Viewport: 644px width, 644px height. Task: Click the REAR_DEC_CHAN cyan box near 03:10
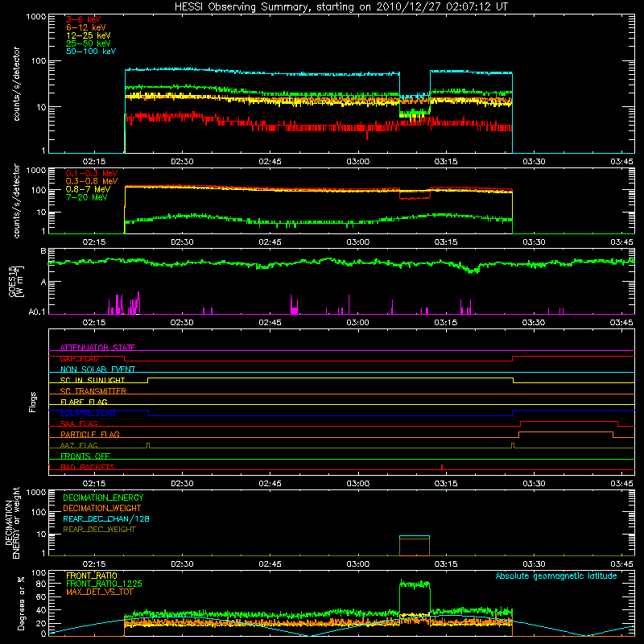pyautogui.click(x=415, y=536)
